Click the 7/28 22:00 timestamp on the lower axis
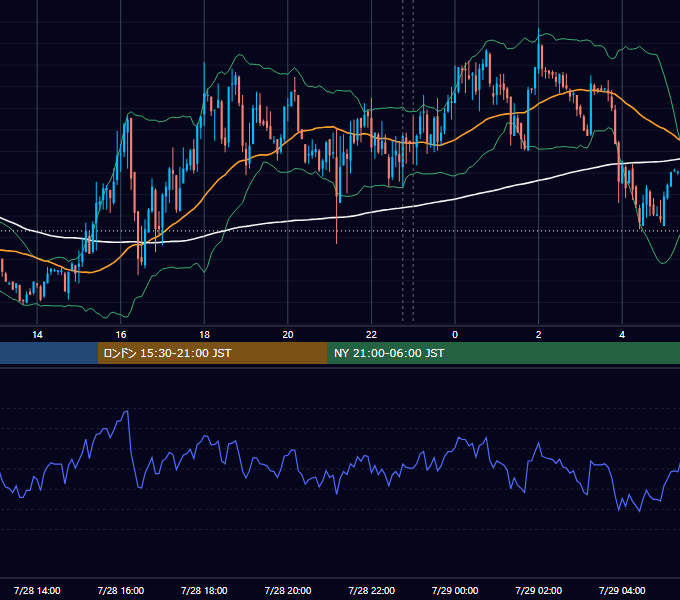 pos(372,590)
